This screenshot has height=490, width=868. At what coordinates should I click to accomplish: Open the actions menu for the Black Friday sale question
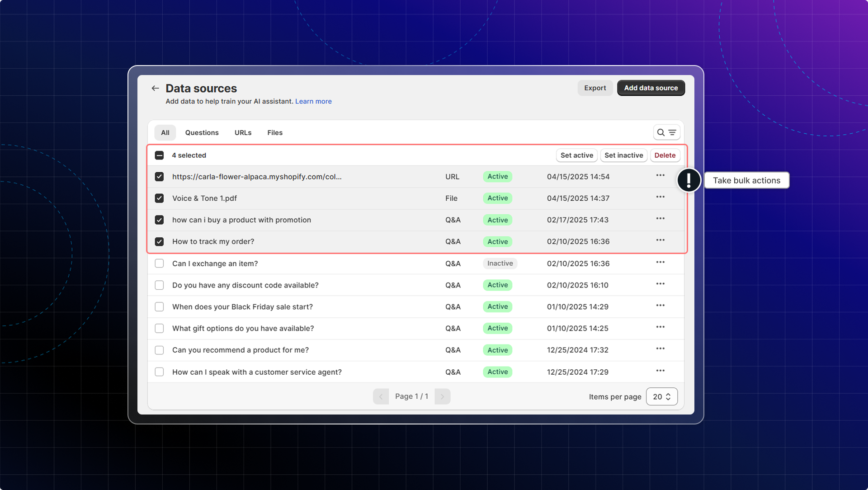click(x=660, y=306)
